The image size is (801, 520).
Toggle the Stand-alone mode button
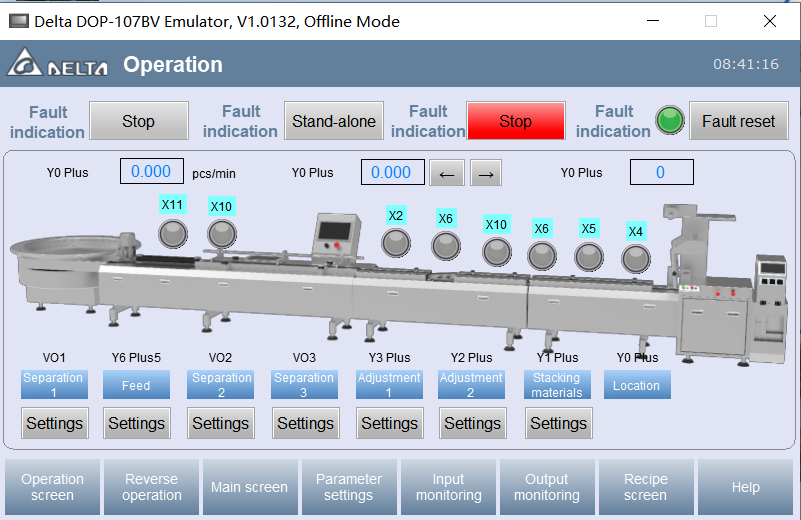tap(334, 121)
